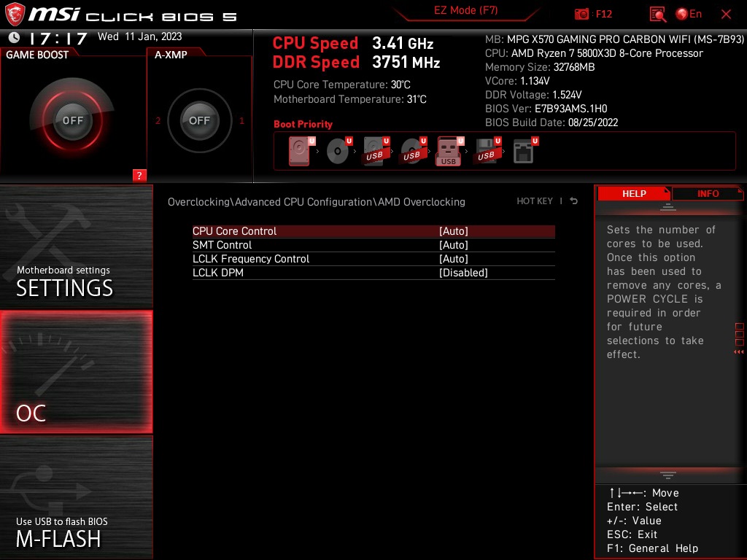
Task: Click the help panel top scroll handle
Action: tap(668, 207)
